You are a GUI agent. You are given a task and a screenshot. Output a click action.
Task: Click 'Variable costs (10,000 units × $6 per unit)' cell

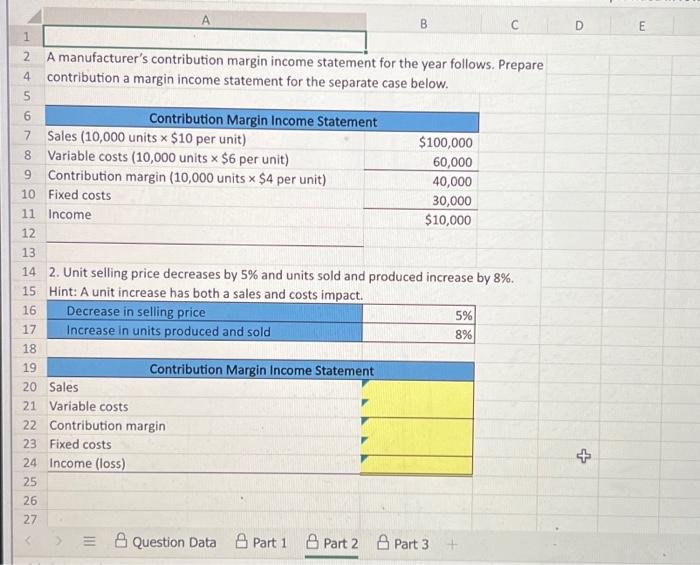point(205,158)
